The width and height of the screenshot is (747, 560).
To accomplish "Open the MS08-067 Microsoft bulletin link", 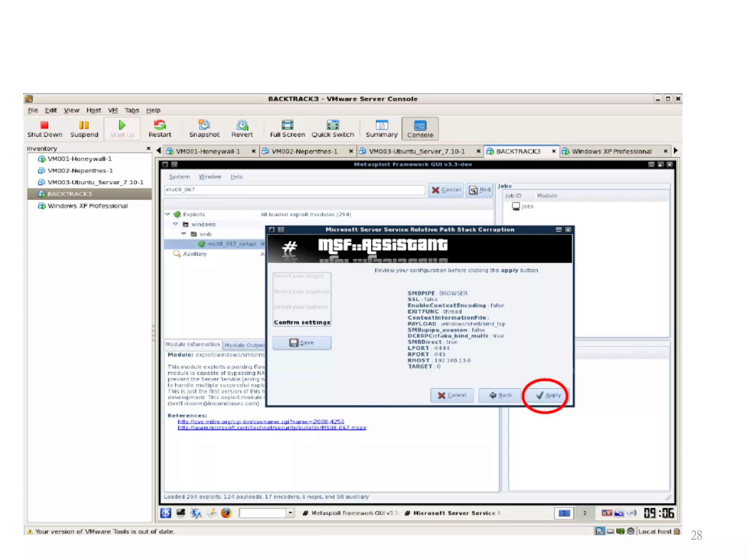I will (x=272, y=428).
